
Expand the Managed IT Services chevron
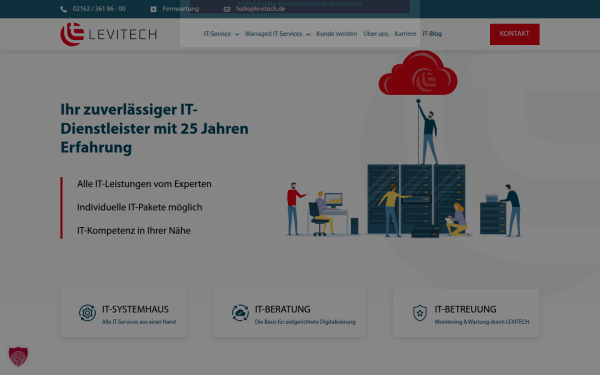point(308,34)
